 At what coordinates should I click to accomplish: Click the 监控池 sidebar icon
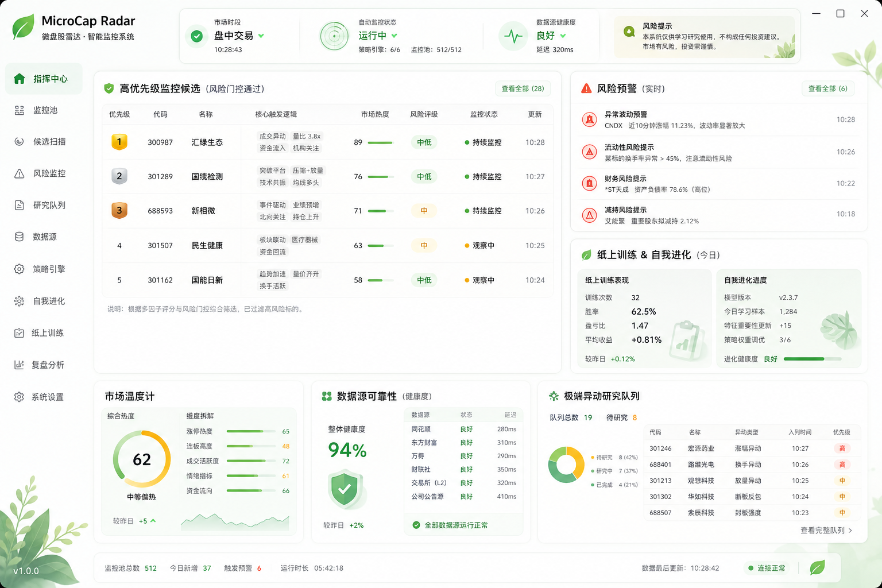[x=20, y=110]
